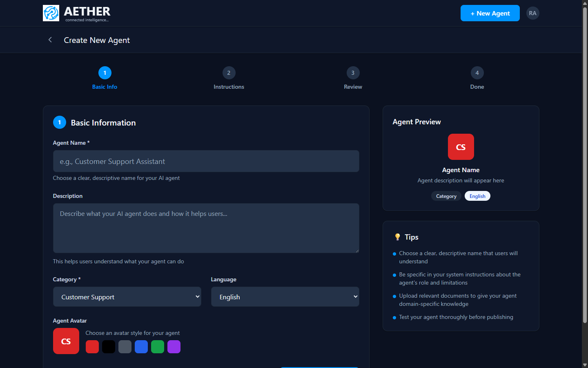Screen dimensions: 588x368
Task: Go back using the left chevron arrow
Action: click(x=50, y=40)
